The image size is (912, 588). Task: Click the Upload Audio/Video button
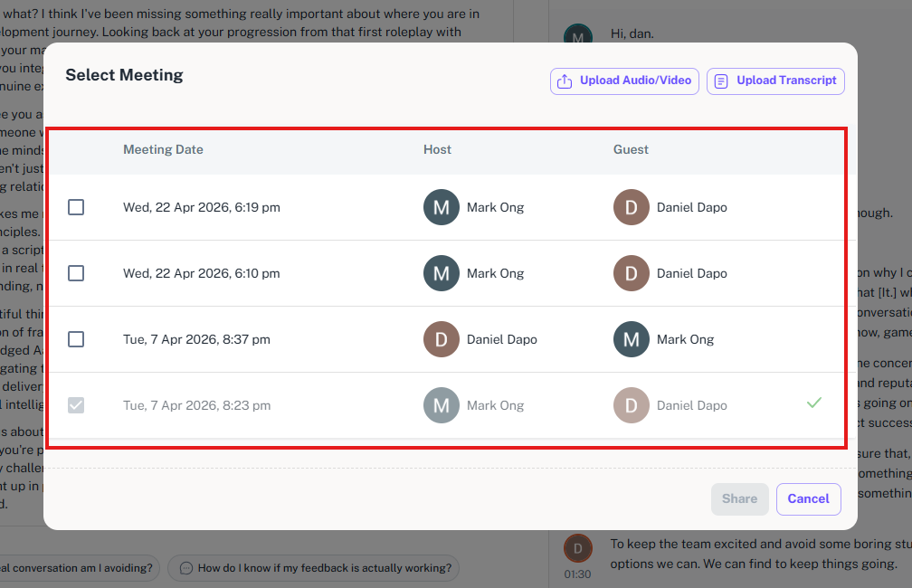point(624,81)
